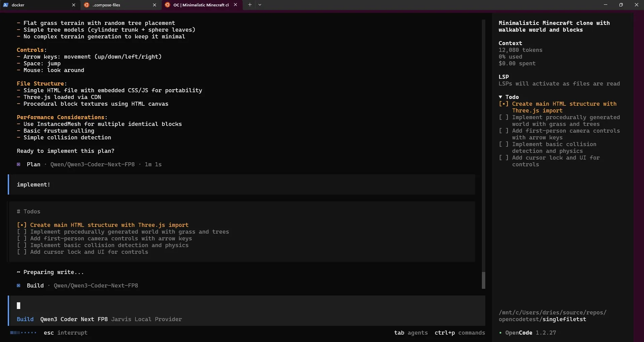Close the ..compose-files tab

155,5
